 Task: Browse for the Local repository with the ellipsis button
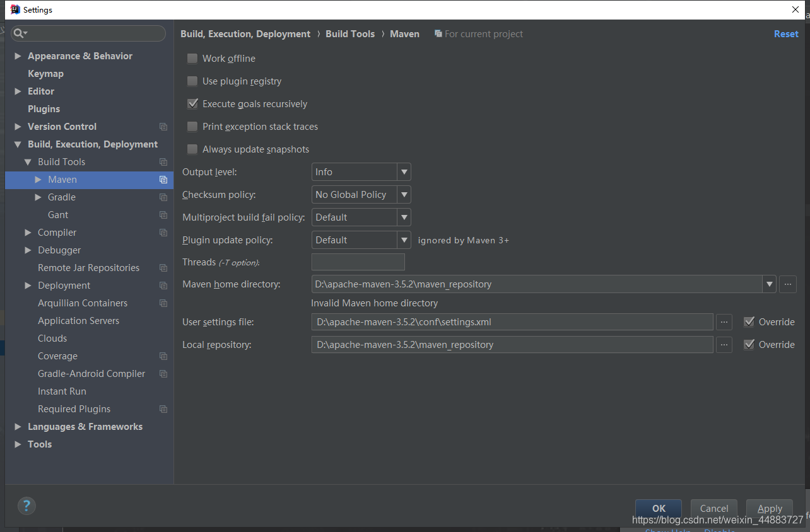724,345
